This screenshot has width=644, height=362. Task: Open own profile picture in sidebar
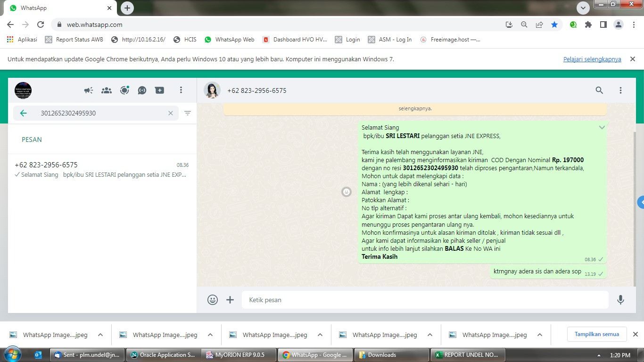pyautogui.click(x=23, y=90)
